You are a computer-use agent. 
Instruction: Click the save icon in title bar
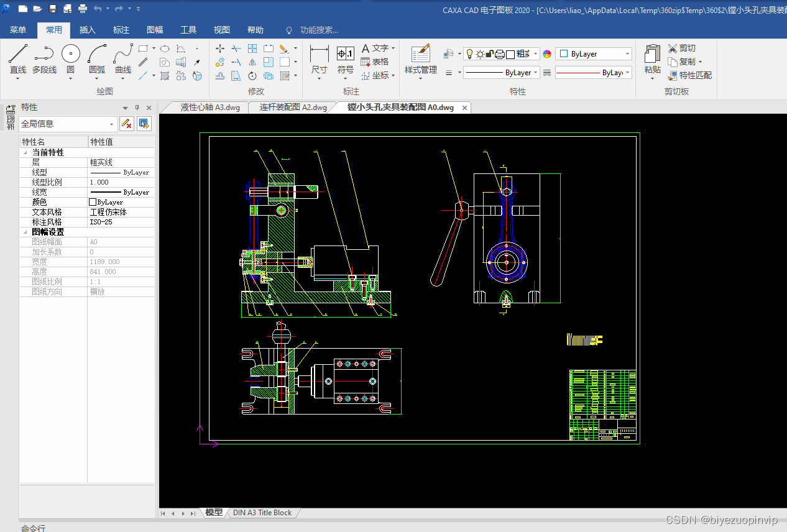52,9
